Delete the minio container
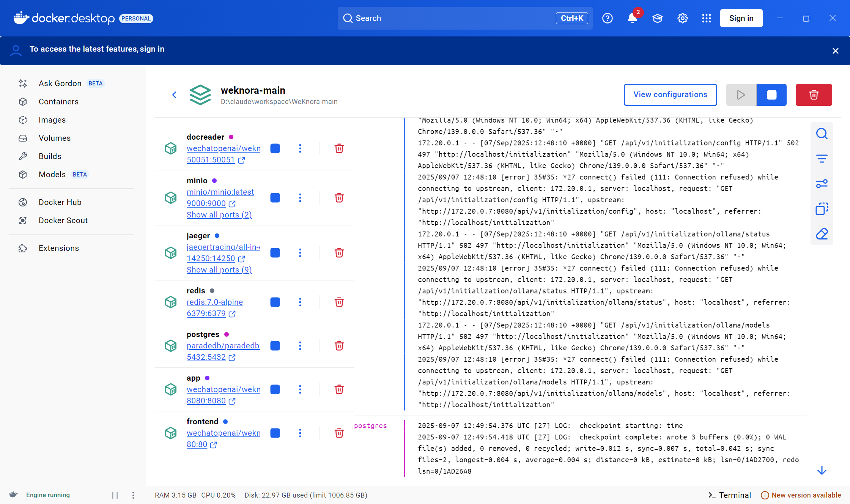The image size is (850, 504). click(339, 198)
